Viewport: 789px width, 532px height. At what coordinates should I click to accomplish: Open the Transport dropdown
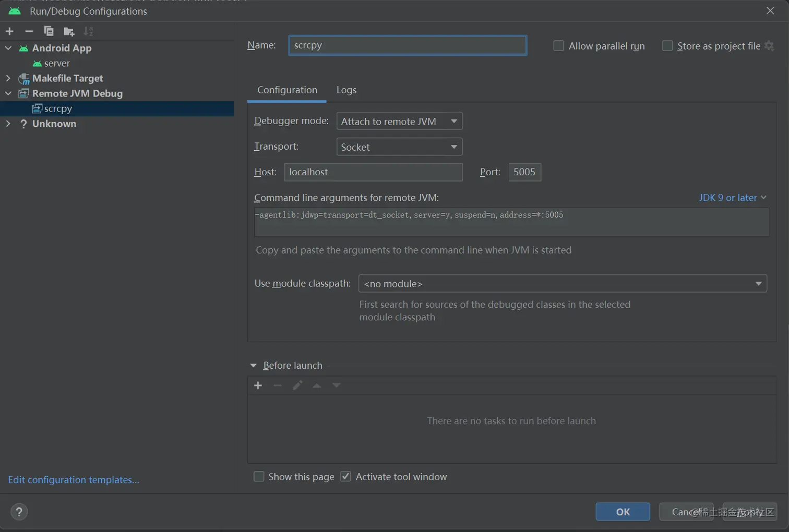click(399, 147)
